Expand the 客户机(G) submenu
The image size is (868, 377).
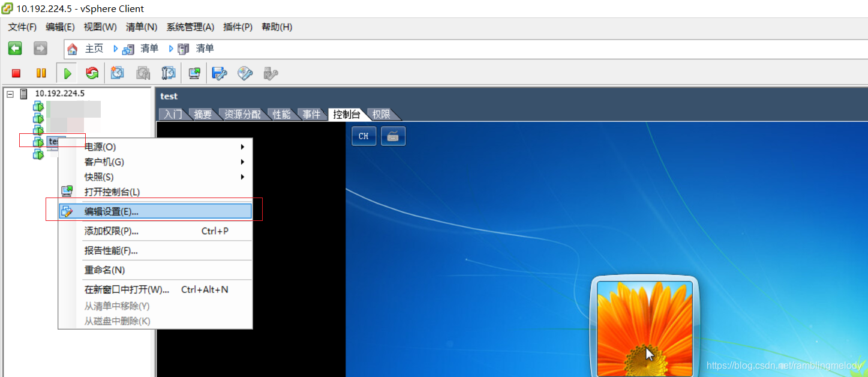[x=155, y=162]
